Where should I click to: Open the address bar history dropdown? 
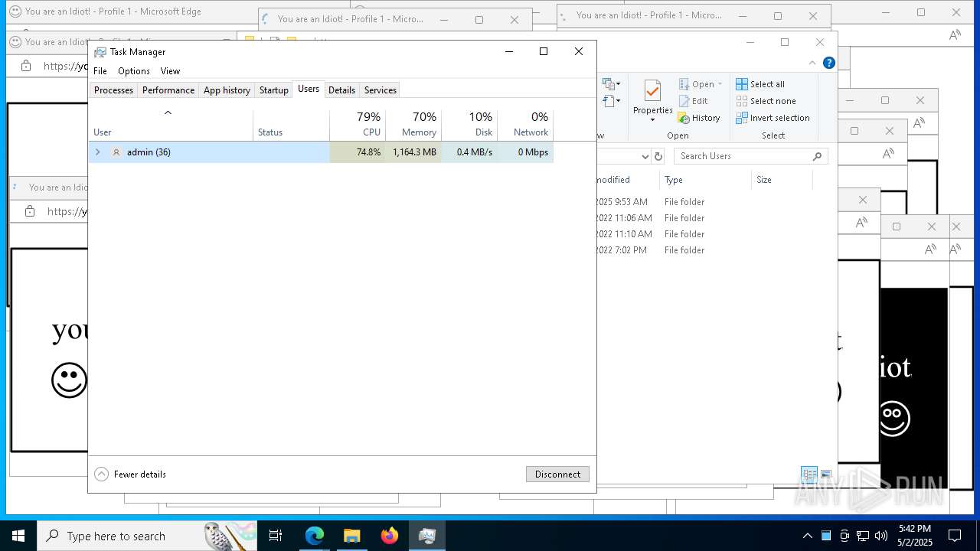click(x=645, y=156)
